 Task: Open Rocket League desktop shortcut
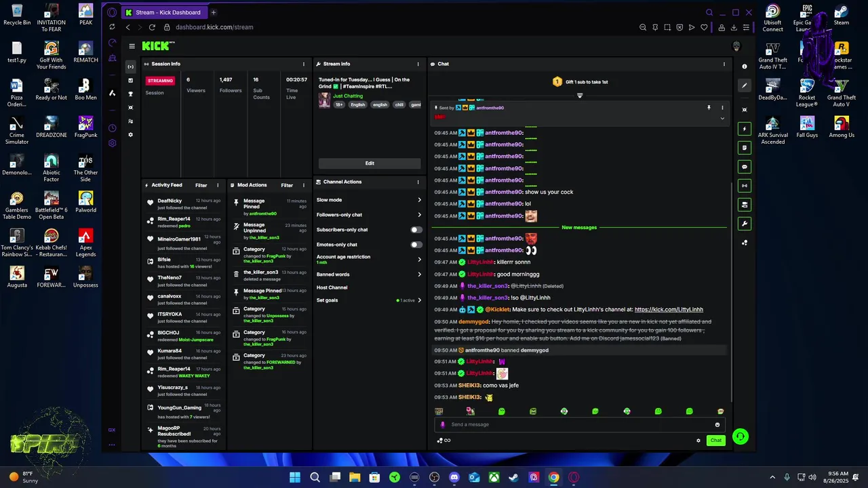[807, 93]
